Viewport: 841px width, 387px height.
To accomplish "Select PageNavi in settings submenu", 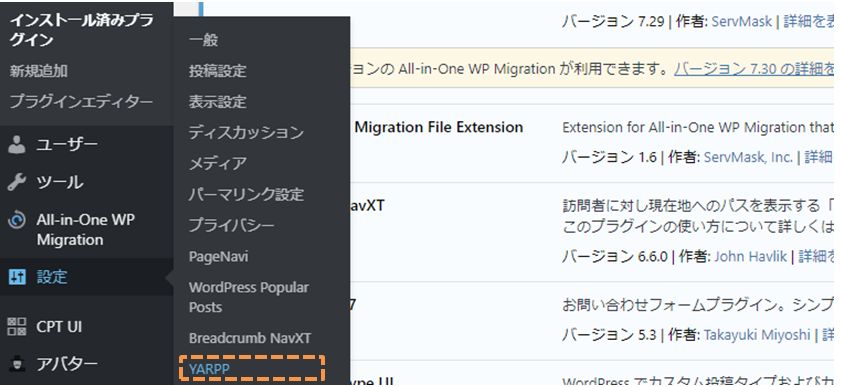I will (x=218, y=256).
